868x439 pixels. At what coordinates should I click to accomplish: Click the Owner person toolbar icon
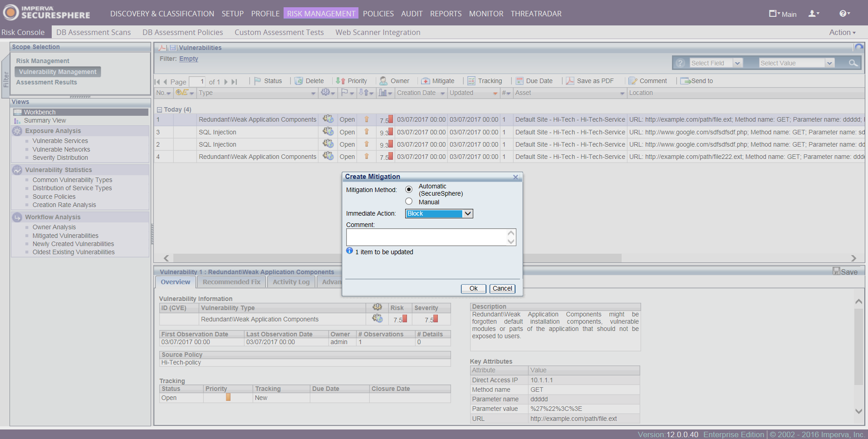pos(383,81)
